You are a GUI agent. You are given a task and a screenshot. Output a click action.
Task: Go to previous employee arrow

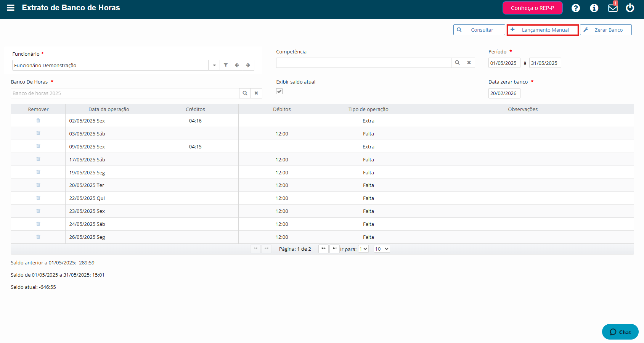237,65
